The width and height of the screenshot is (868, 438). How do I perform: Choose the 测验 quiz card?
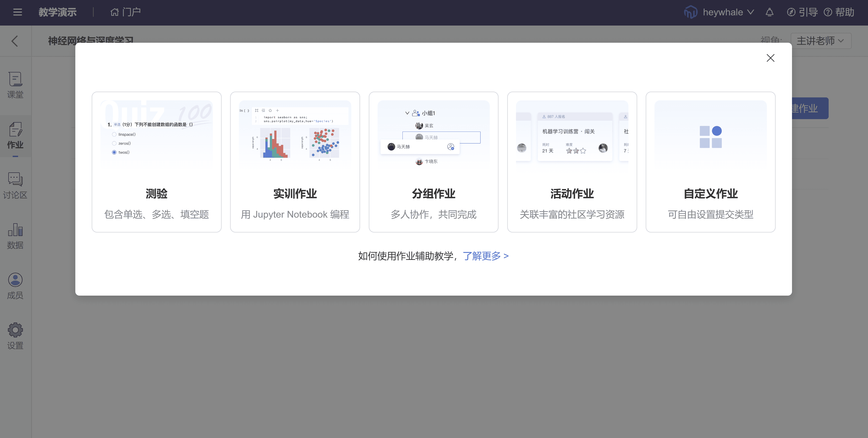(156, 162)
